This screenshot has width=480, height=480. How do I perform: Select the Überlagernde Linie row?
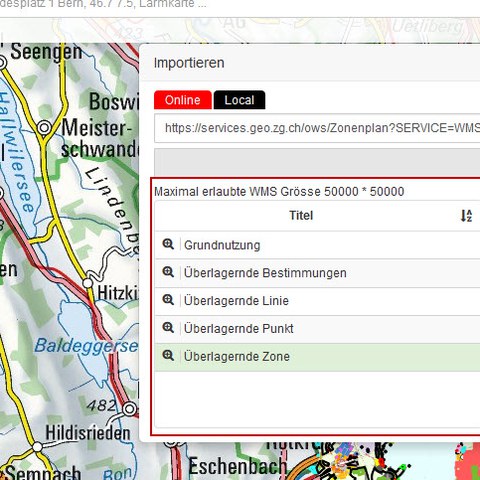point(317,301)
